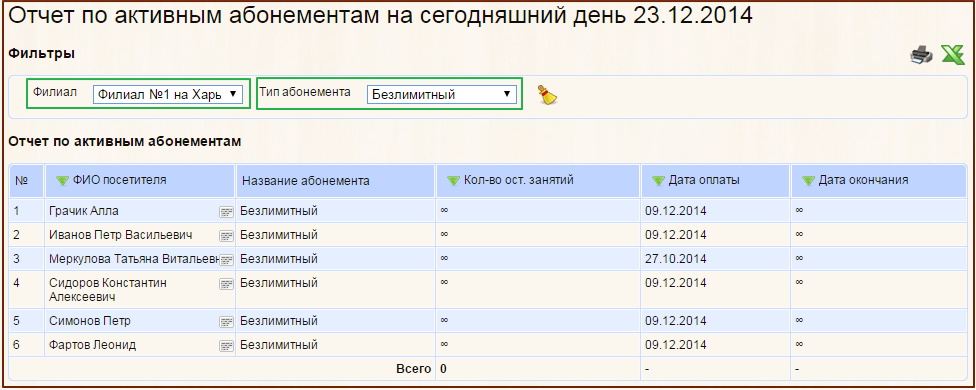Export report to Excel icon
This screenshot has height=390, width=976.
tap(952, 55)
